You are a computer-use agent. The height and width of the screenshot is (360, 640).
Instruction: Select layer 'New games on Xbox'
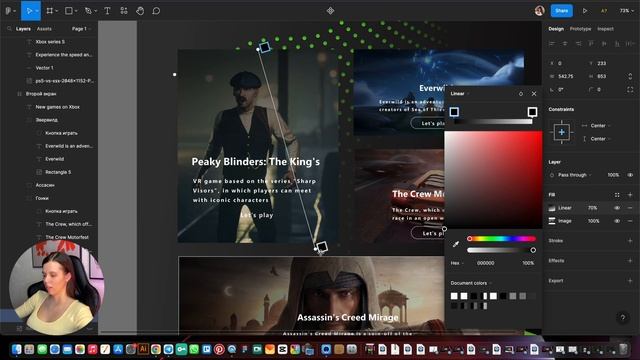[x=58, y=107]
